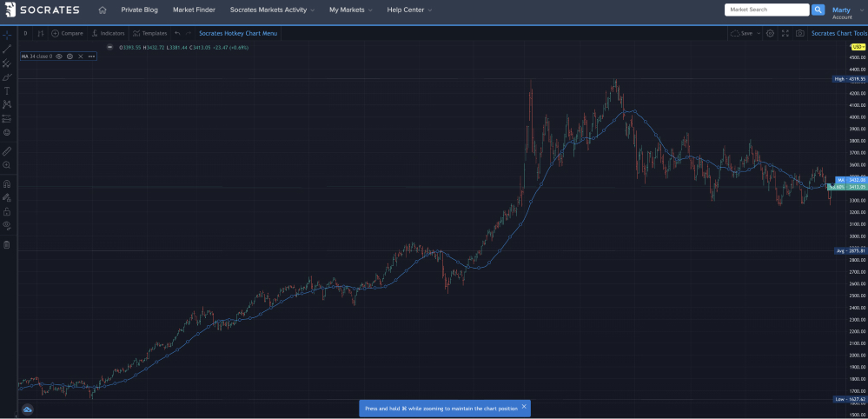Open the Market Finder page
This screenshot has width=868, height=419.
coord(194,10)
